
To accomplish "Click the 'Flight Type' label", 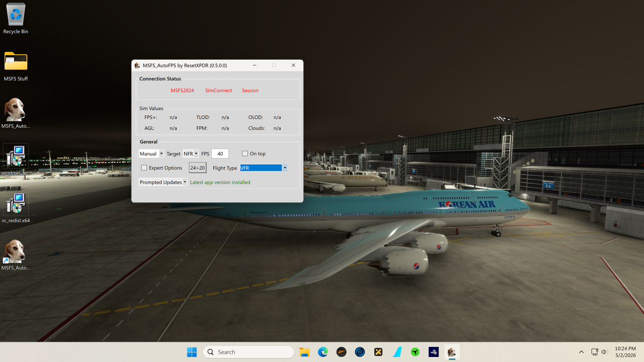I will (225, 168).
